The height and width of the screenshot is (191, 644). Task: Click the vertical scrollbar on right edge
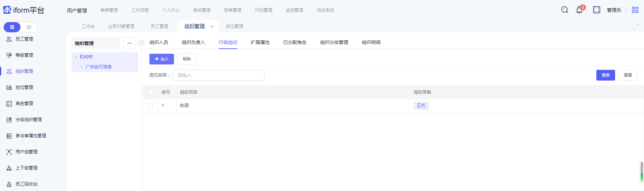point(642,171)
